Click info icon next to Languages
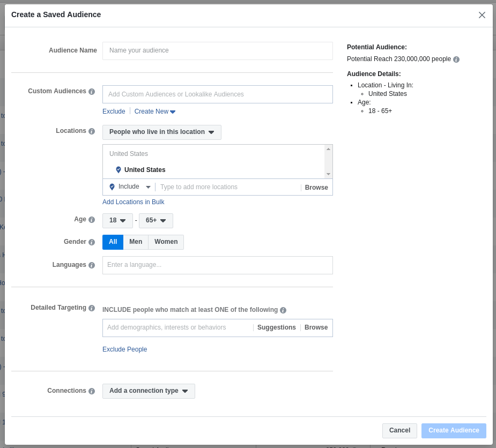496x448 pixels. coord(92,265)
